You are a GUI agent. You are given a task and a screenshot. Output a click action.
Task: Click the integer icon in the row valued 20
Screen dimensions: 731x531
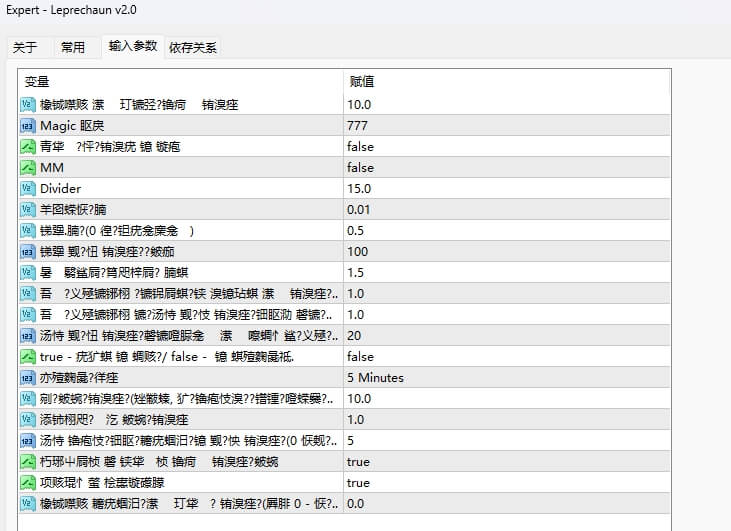click(28, 336)
